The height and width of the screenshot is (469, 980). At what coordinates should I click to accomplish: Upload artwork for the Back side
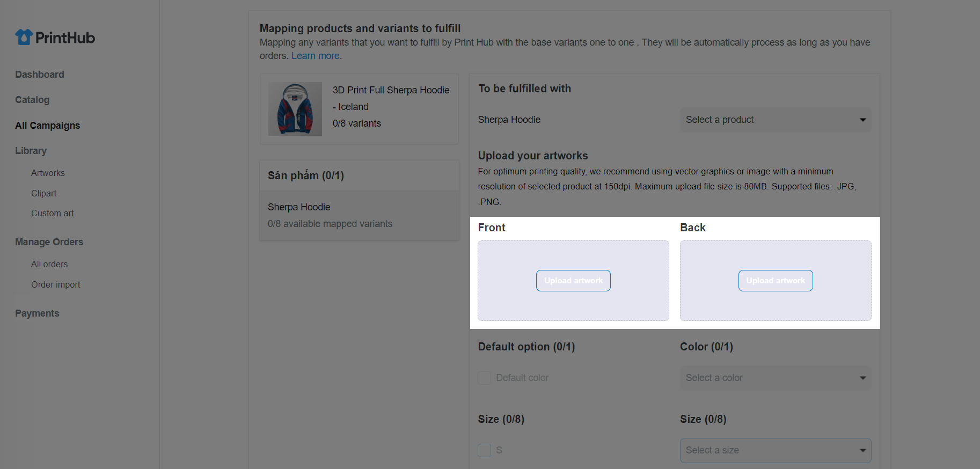(776, 281)
